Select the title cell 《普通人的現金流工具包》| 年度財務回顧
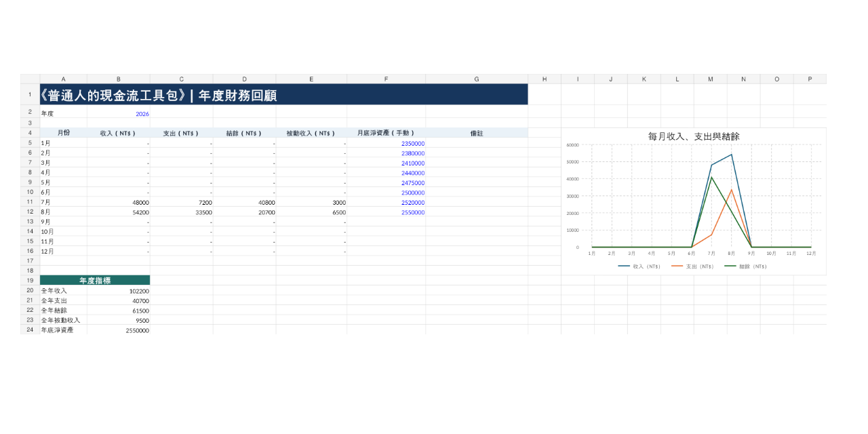Screen dimensions: 868x434 point(283,95)
